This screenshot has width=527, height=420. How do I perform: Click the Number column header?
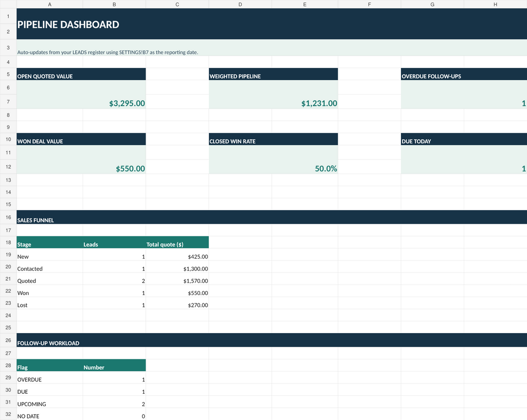click(114, 366)
